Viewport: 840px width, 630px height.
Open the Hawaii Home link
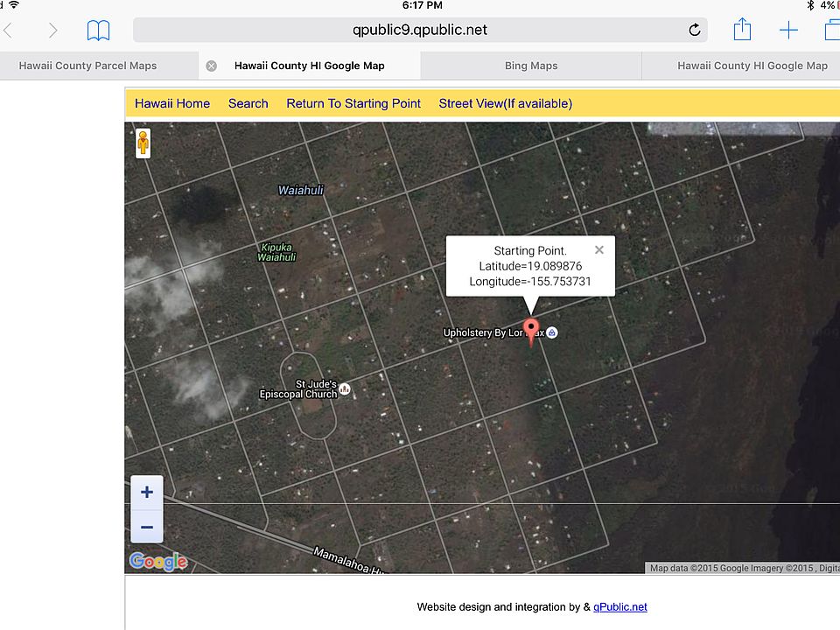(x=172, y=103)
